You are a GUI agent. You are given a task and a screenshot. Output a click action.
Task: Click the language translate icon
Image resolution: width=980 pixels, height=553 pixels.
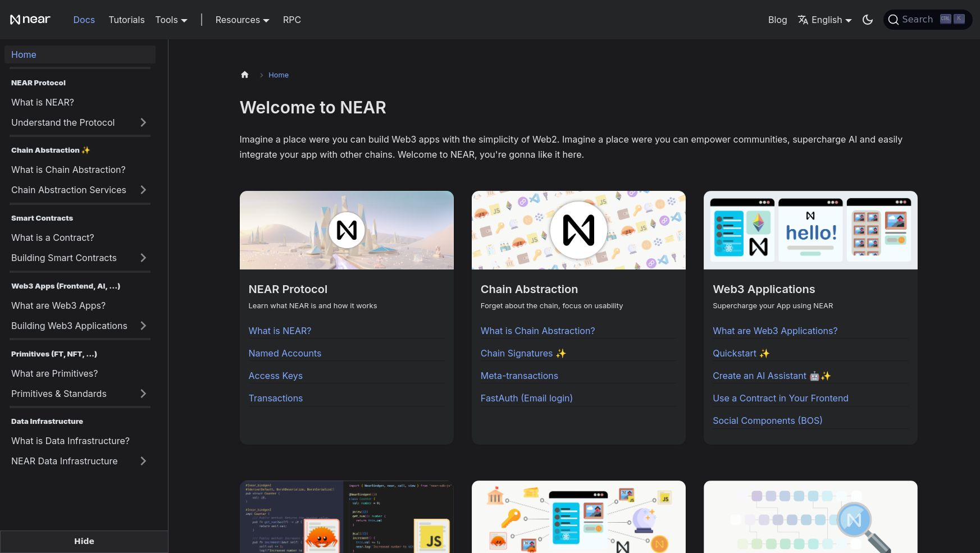[803, 20]
